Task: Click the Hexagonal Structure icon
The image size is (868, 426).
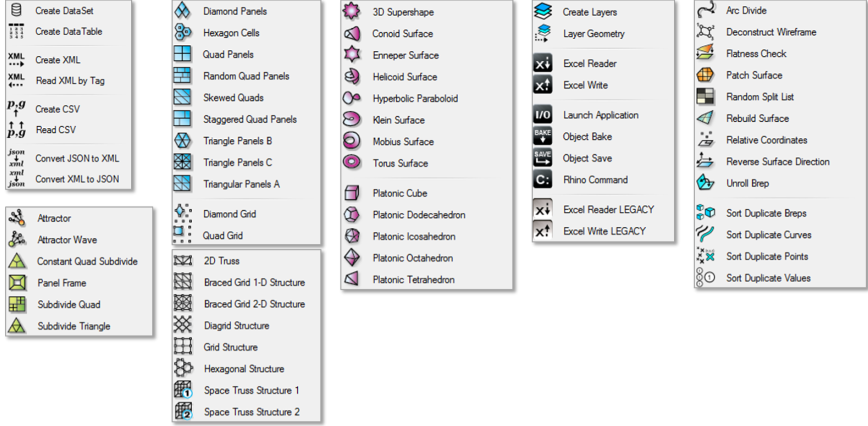Action: pos(183,368)
